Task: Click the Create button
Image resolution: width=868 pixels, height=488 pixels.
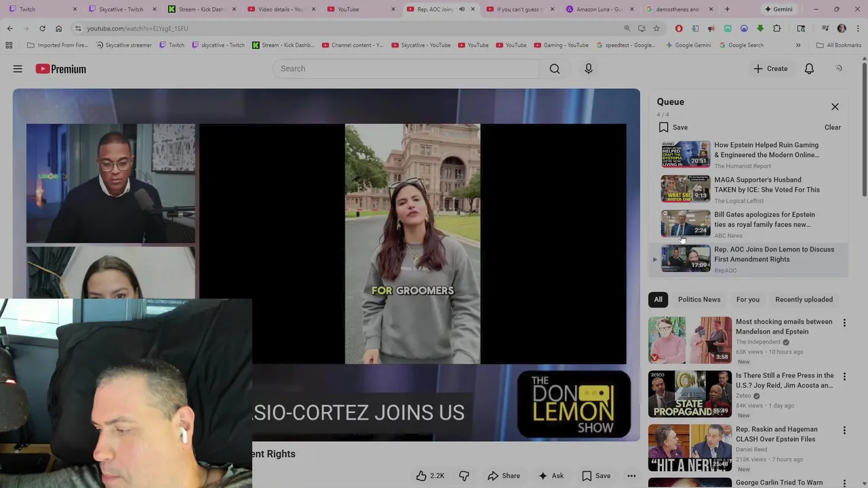Action: [770, 68]
